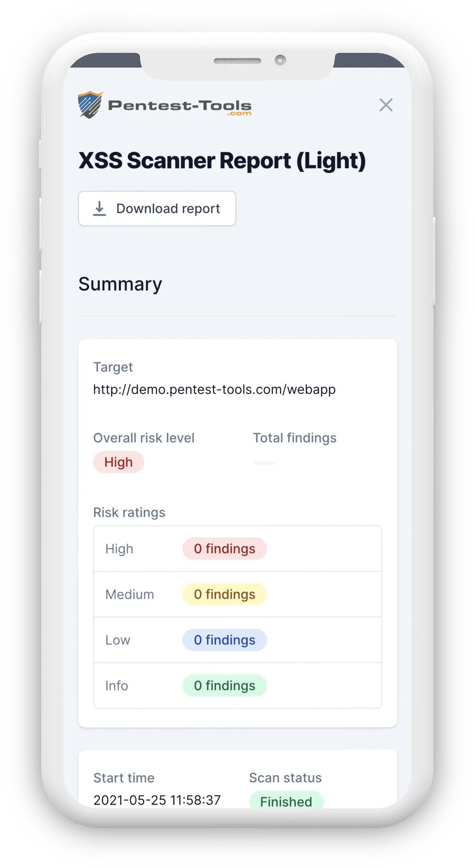The height and width of the screenshot is (868, 475).
Task: Click the red 0 findings High badge
Action: click(224, 549)
